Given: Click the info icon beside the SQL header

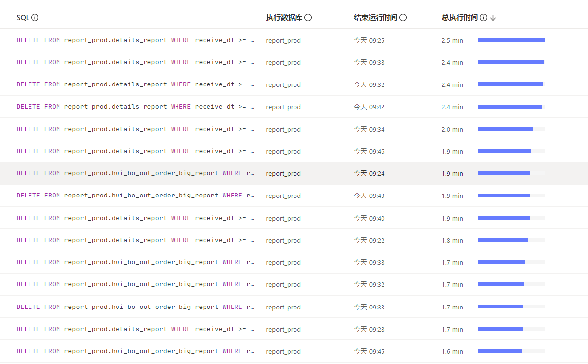Looking at the screenshot, I should tap(35, 18).
